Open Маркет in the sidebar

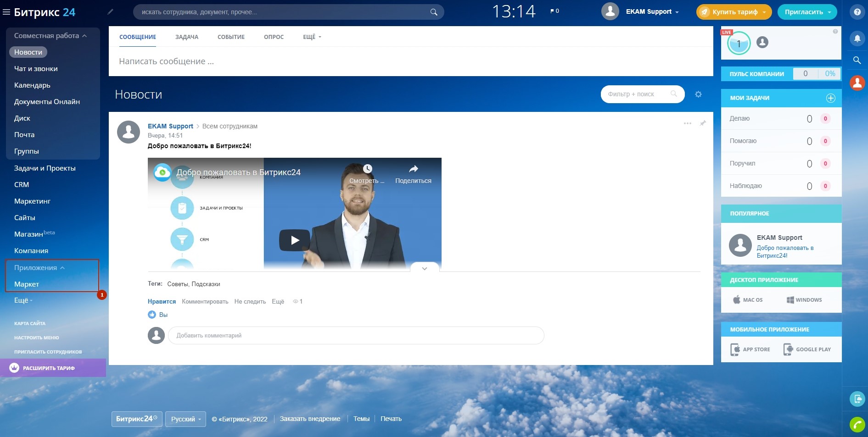point(27,284)
